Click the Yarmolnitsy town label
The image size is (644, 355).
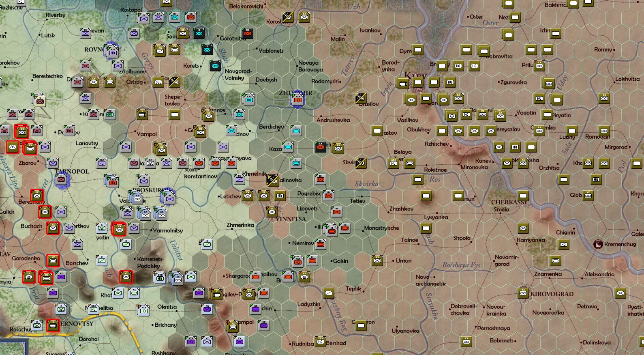tap(168, 230)
